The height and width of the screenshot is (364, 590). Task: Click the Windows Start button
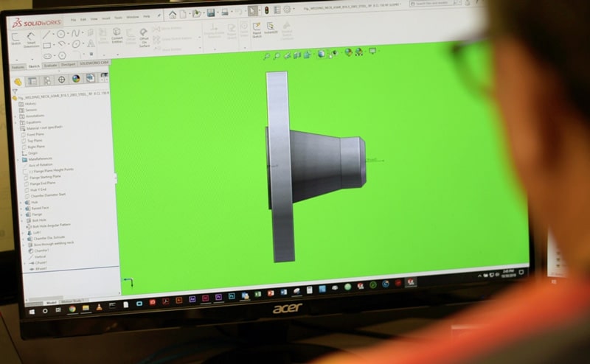click(32, 312)
